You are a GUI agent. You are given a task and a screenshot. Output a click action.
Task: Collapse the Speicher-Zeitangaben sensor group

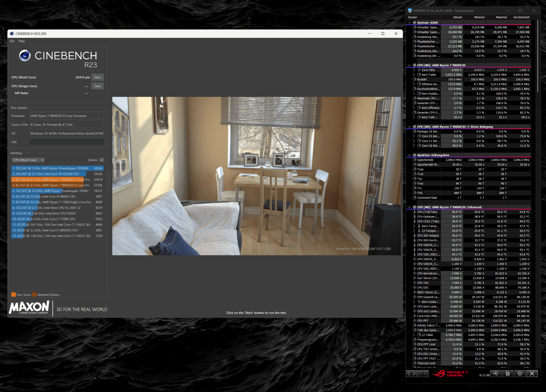point(409,155)
